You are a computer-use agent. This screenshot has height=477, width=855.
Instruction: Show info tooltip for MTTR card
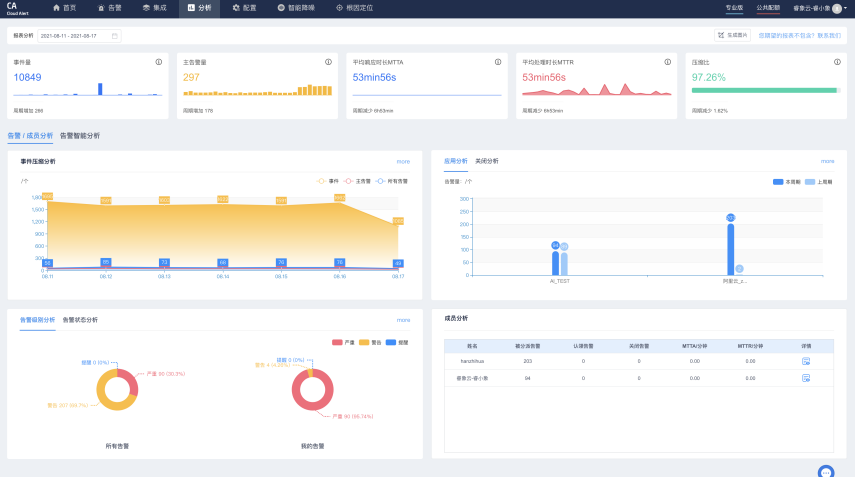(x=667, y=62)
